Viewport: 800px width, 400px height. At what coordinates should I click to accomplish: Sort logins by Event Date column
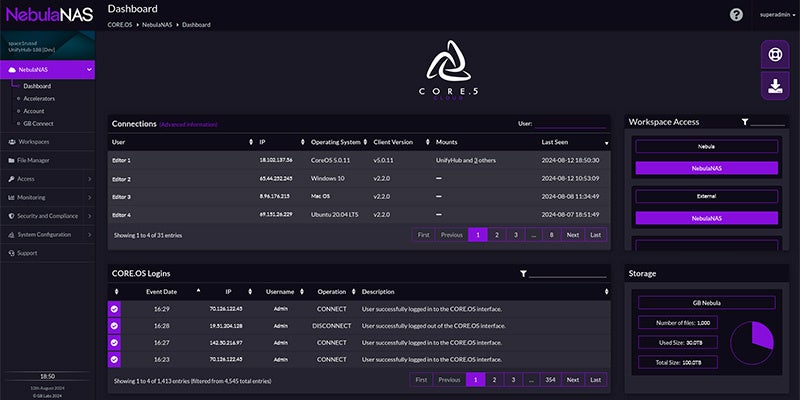pos(198,291)
